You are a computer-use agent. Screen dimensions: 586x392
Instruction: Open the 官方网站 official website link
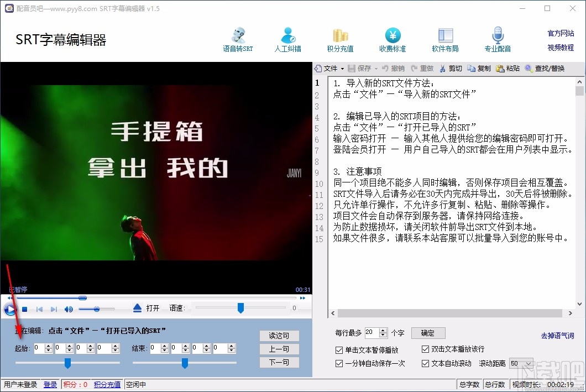[x=560, y=32]
